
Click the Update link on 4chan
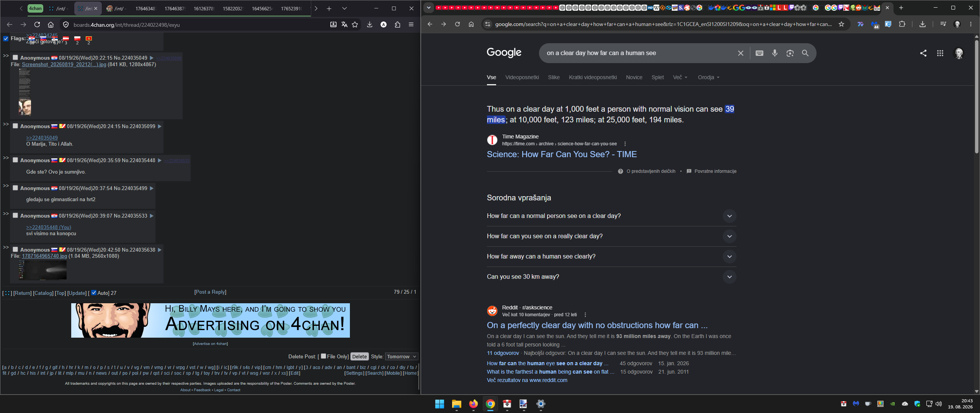click(x=77, y=293)
